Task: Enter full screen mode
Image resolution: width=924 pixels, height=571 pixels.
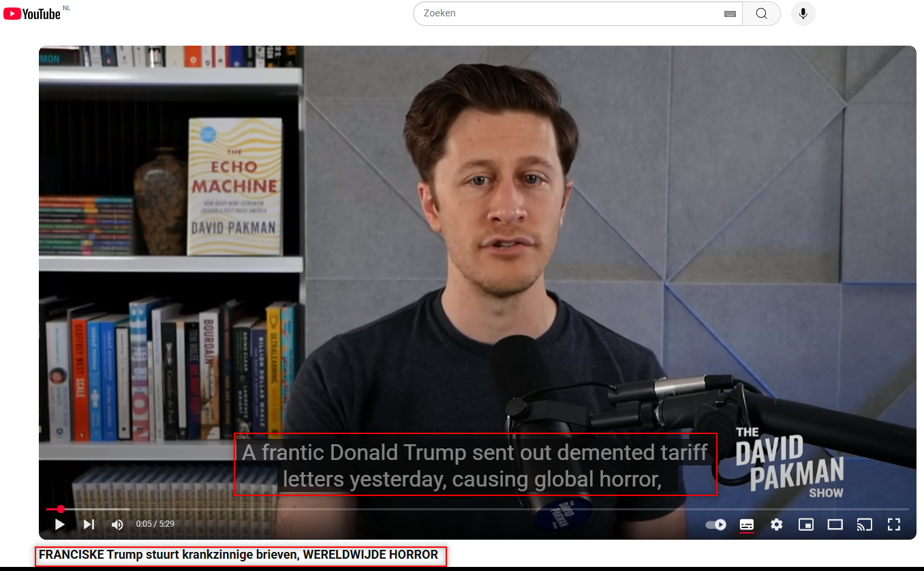Action: [894, 525]
